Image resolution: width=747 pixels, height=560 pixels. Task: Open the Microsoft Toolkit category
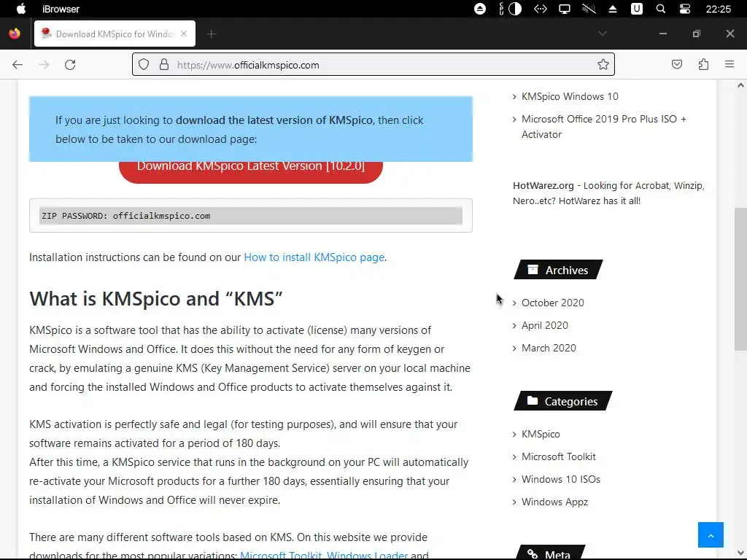click(x=558, y=456)
